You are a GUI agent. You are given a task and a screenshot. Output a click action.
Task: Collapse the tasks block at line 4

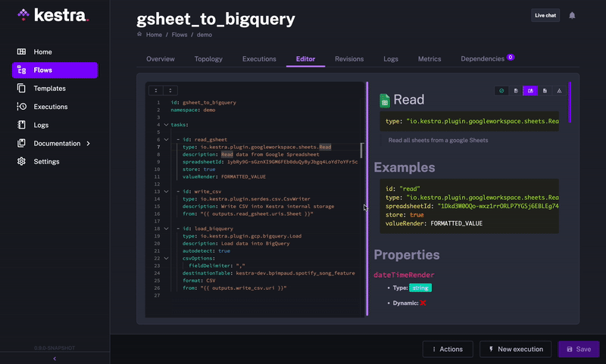click(166, 125)
